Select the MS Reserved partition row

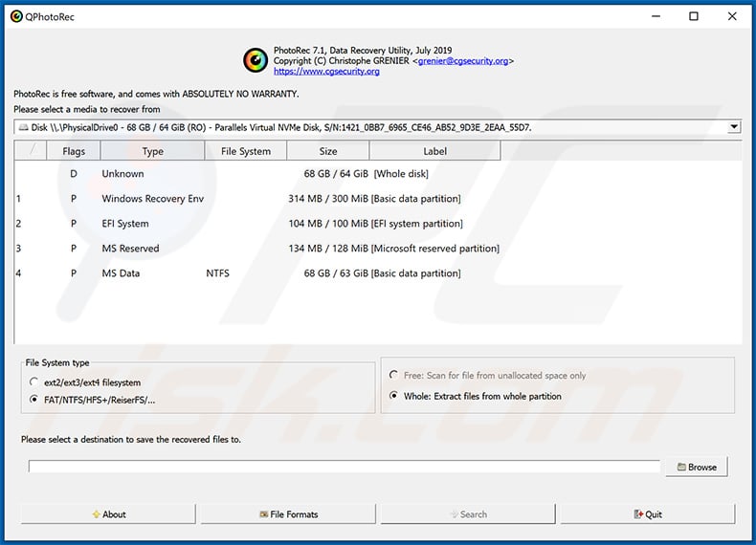tap(378, 249)
